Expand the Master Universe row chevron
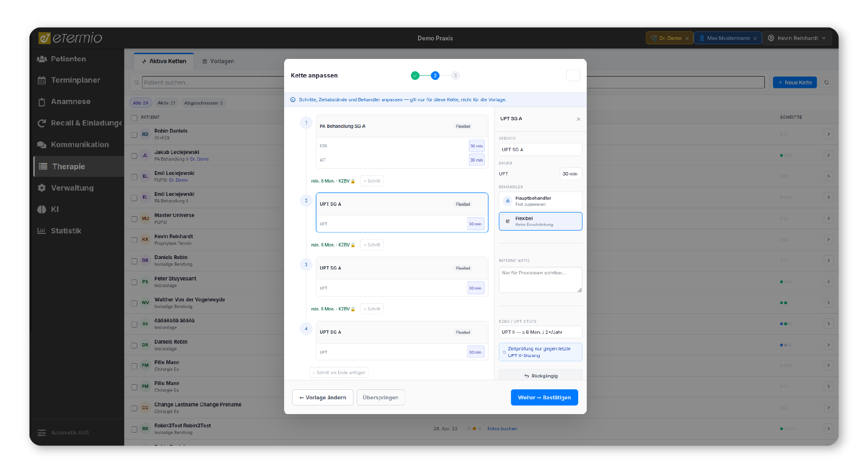The image size is (868, 473). point(829,219)
